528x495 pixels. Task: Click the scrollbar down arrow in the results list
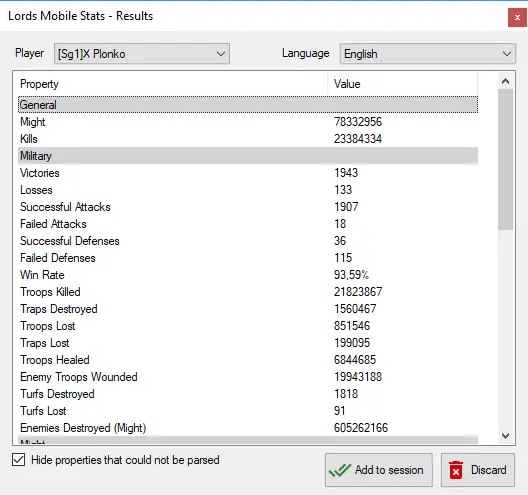(x=505, y=436)
